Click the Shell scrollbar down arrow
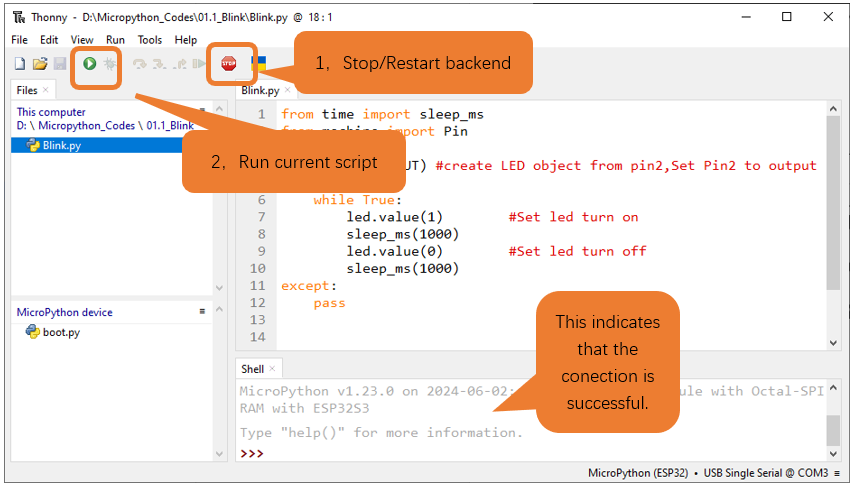Image resolution: width=852 pixels, height=488 pixels. (833, 454)
